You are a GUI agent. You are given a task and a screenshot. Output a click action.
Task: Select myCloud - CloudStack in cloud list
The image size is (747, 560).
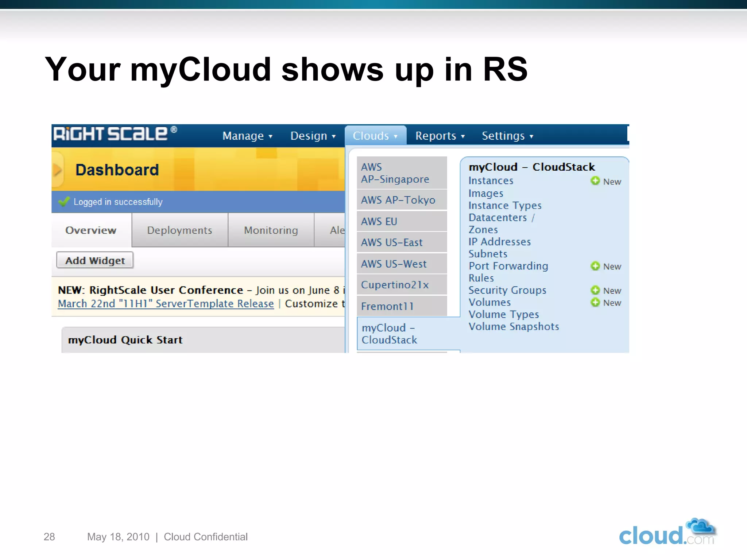pyautogui.click(x=408, y=334)
